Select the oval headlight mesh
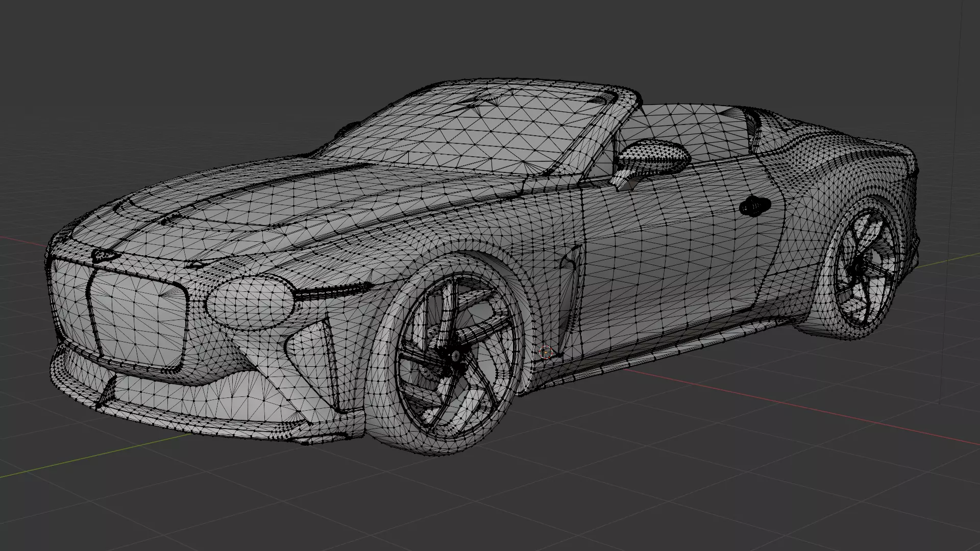980x551 pixels. (x=251, y=303)
